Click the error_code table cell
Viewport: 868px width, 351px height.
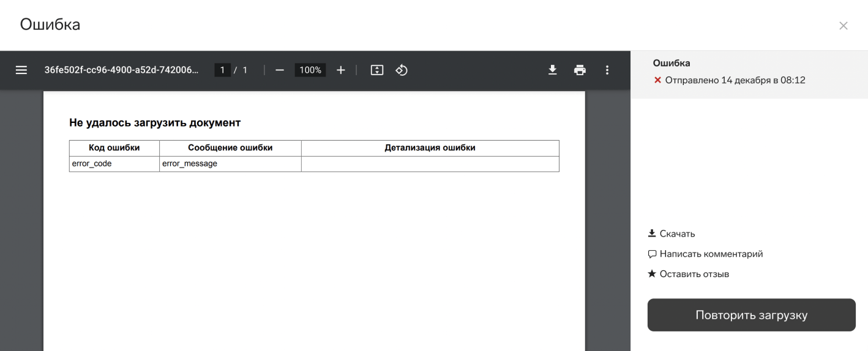point(114,164)
